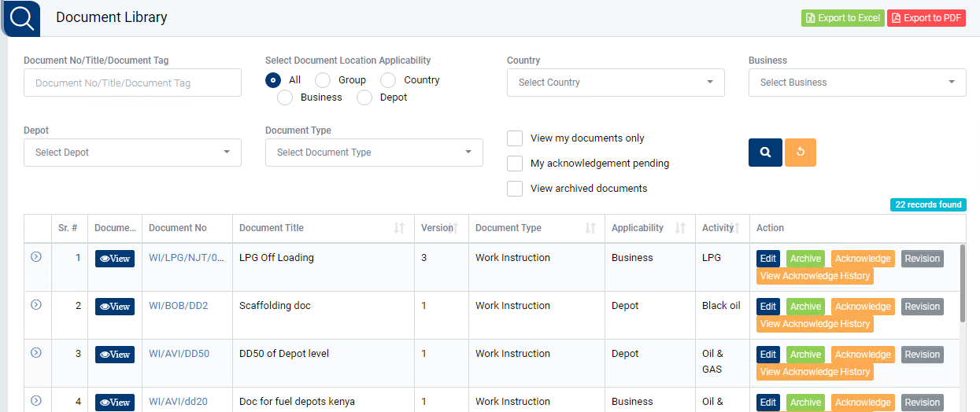Select the Group applicability radio button
Screen dimensions: 980x412
[x=323, y=80]
